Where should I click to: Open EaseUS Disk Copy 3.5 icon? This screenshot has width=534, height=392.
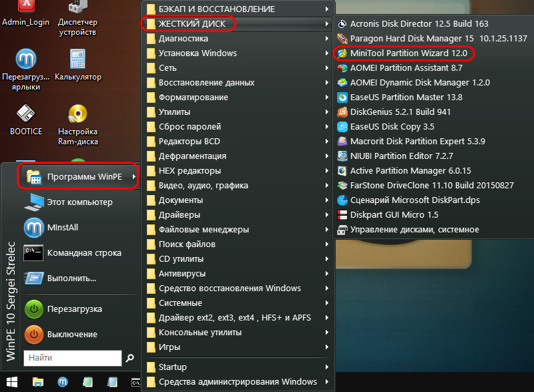[342, 127]
